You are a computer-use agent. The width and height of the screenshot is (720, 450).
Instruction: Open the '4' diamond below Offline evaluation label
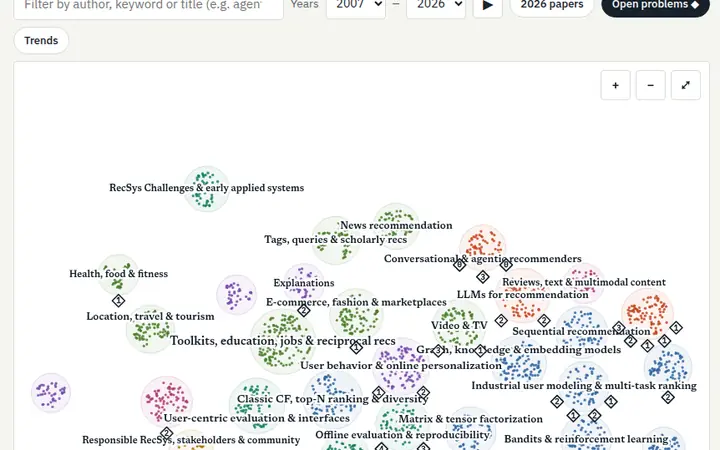[x=381, y=446]
